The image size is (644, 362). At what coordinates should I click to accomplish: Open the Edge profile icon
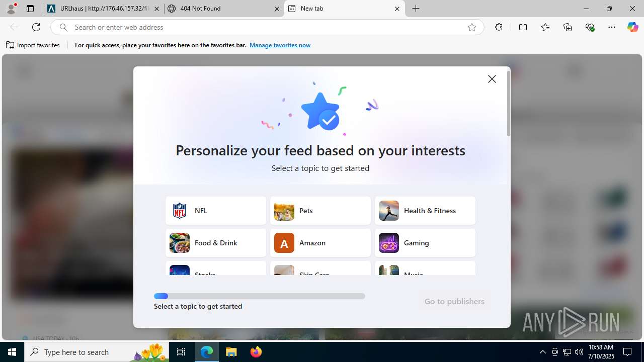[11, 9]
